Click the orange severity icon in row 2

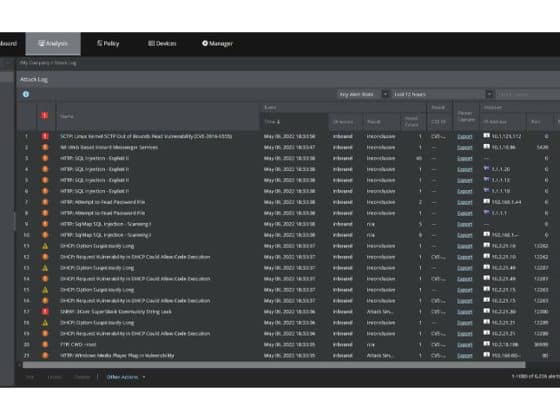point(45,147)
